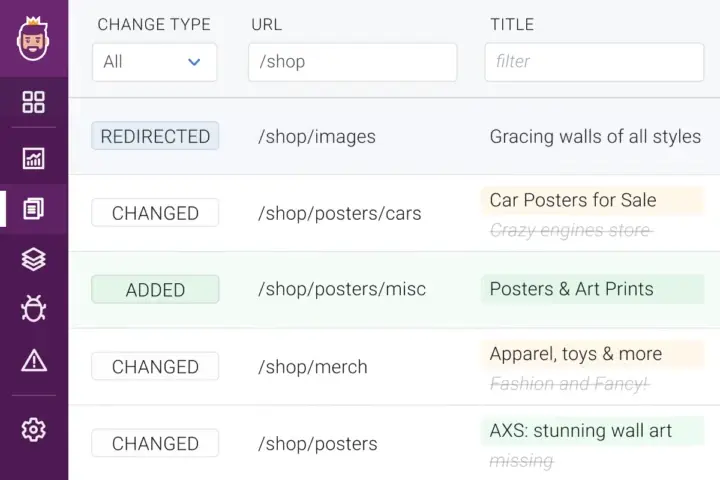Screen dimensions: 720x480
Task: Click the AXS: stunning wall art title
Action: tap(580, 431)
